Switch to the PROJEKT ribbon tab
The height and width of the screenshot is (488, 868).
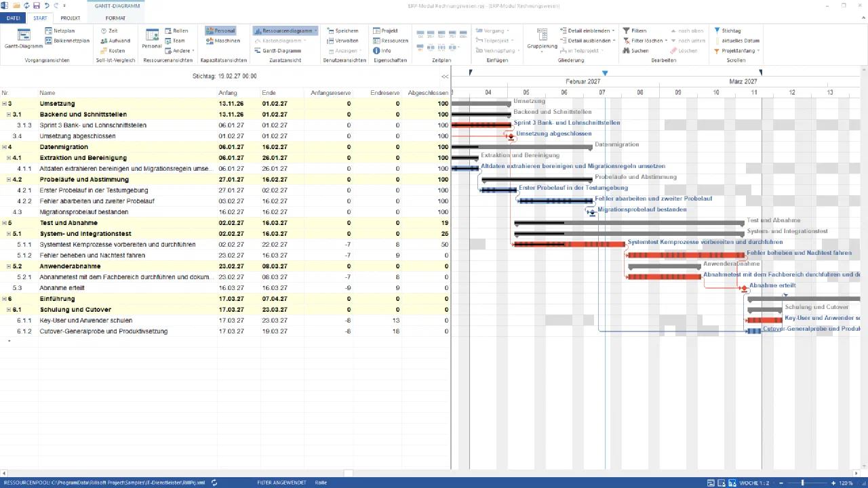[71, 18]
